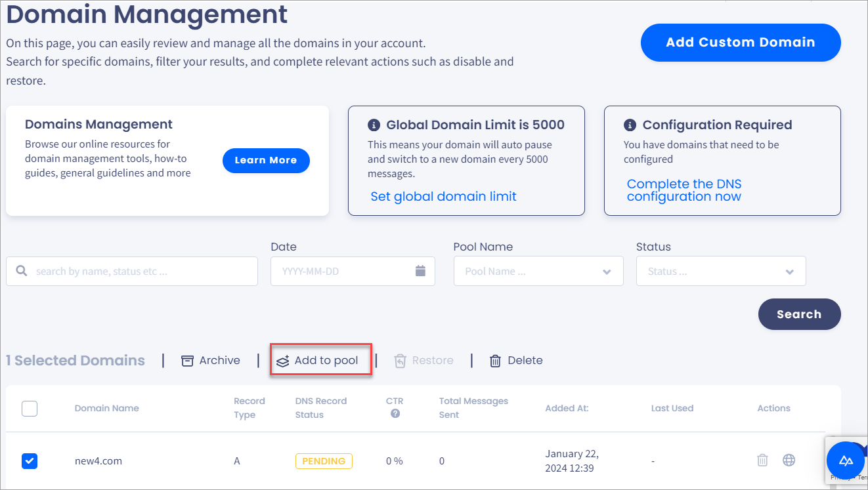Click the Total Messages Sent column header

click(x=473, y=408)
